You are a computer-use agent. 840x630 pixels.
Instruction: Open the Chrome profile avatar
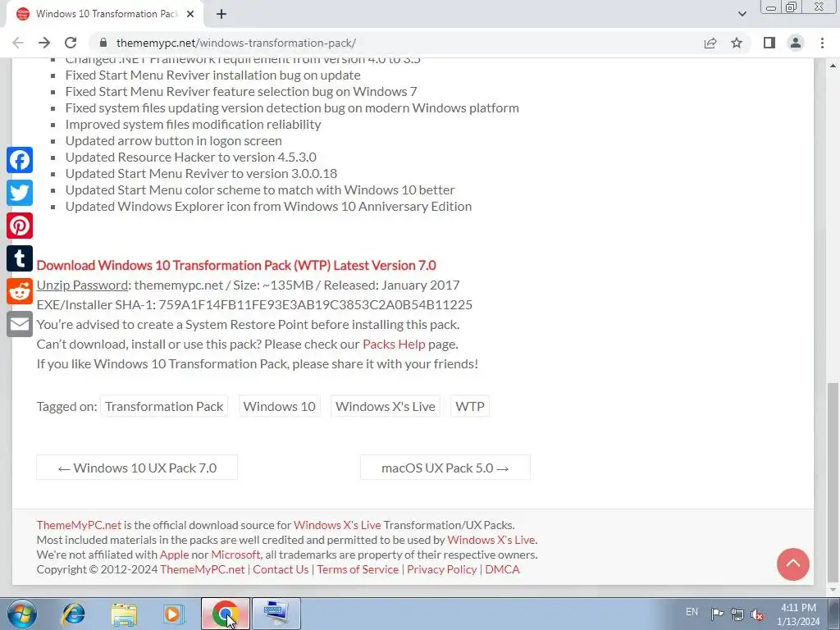click(x=796, y=43)
